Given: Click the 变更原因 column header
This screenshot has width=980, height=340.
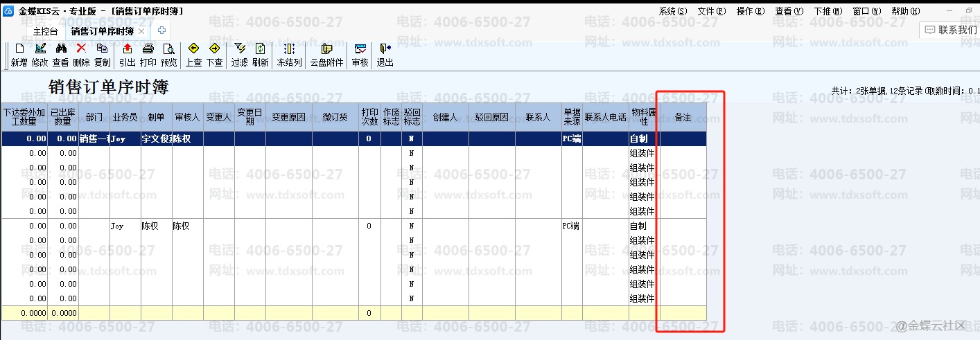Looking at the screenshot, I should pos(289,118).
